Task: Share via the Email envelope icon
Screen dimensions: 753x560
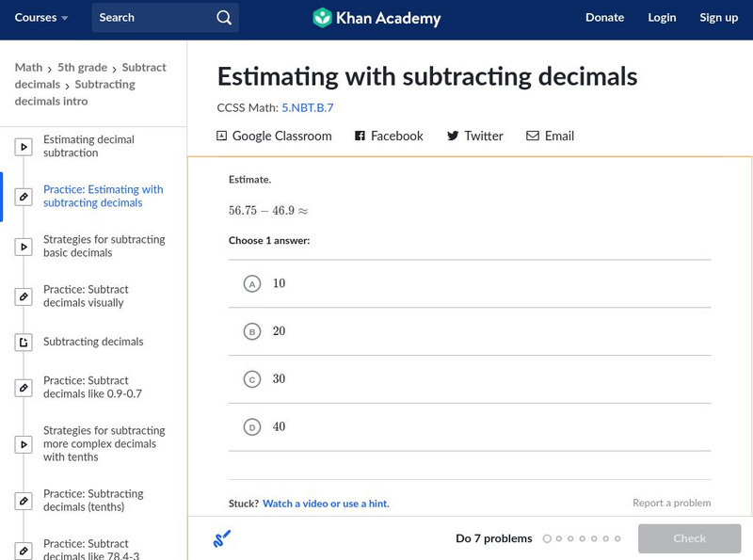Action: click(x=533, y=136)
